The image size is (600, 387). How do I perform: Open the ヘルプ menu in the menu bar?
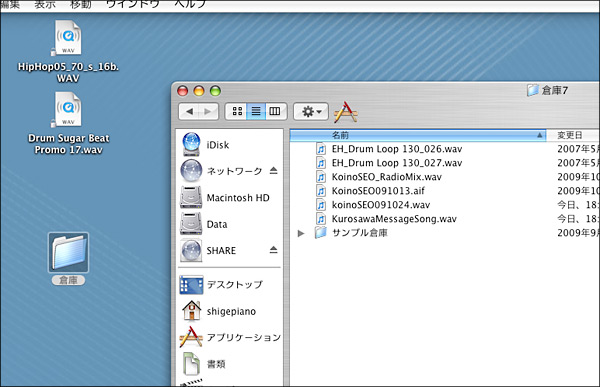tap(190, 5)
